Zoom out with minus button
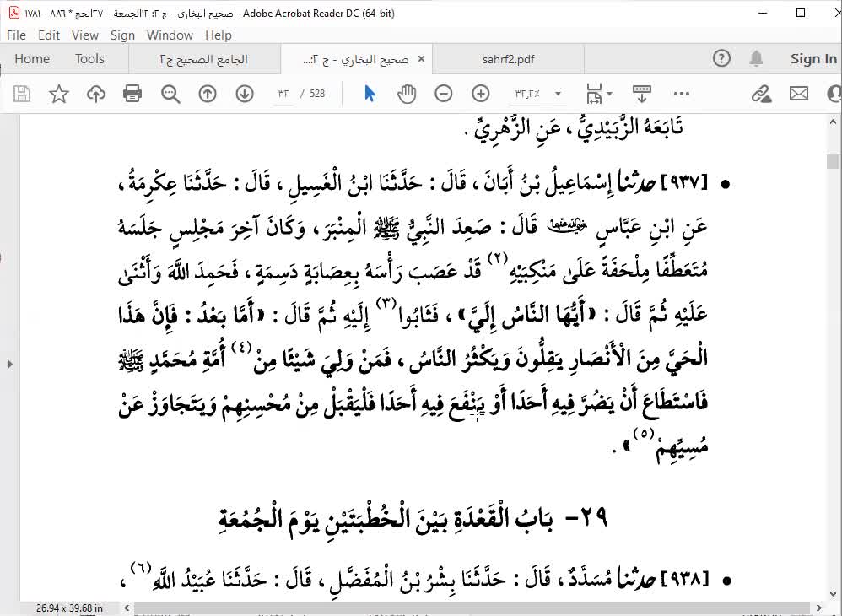842x616 pixels. pos(443,94)
